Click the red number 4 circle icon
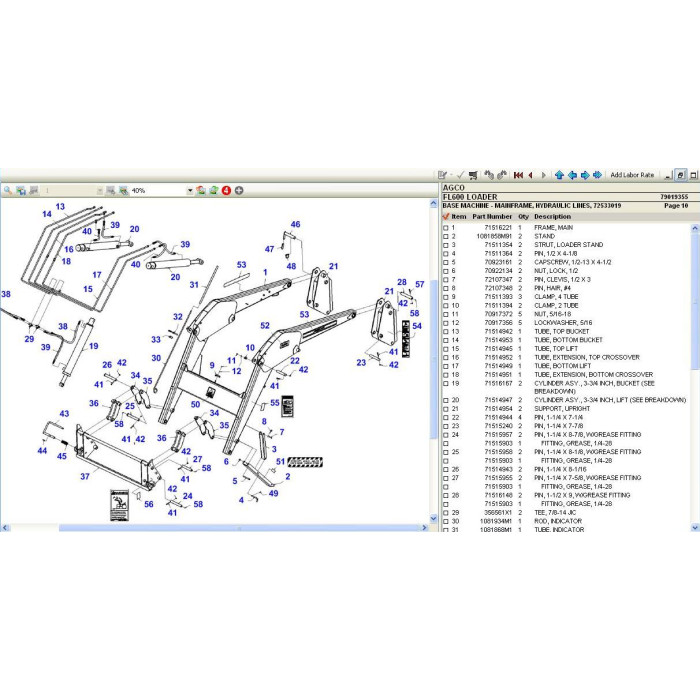 (x=226, y=191)
